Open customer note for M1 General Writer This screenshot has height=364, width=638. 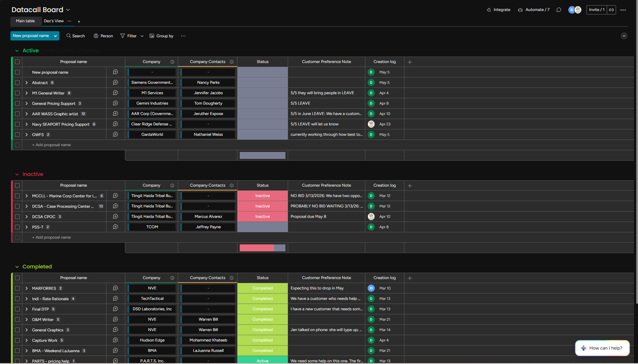coord(327,93)
